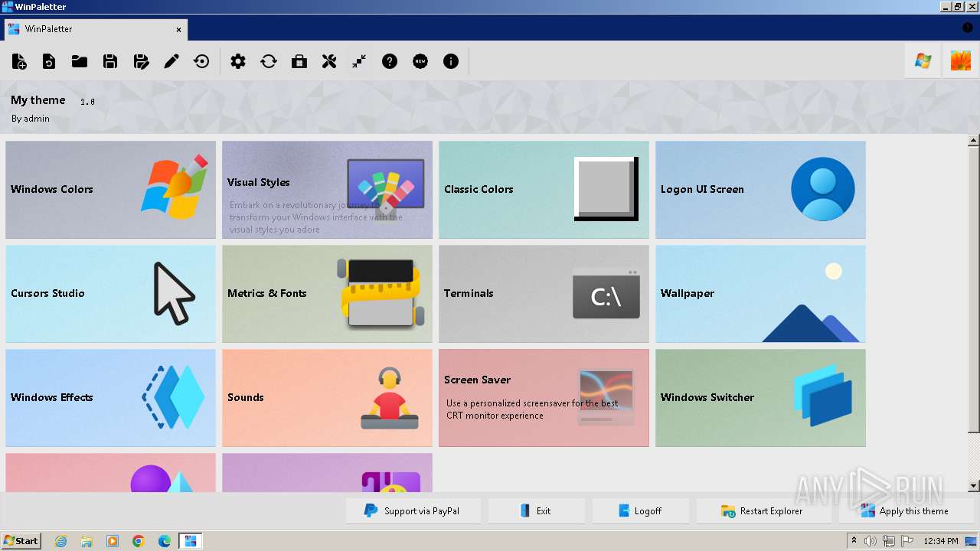Screen dimensions: 980x551
Task: Open the Visual Styles tile
Action: point(327,190)
